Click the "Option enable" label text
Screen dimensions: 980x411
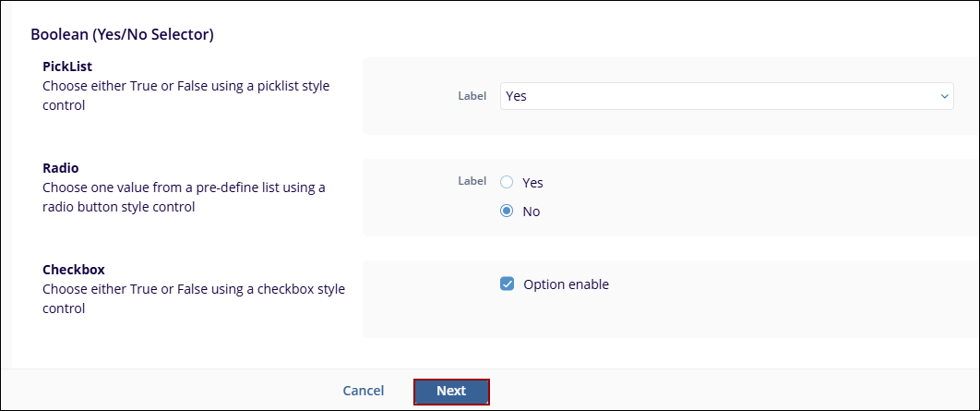566,284
